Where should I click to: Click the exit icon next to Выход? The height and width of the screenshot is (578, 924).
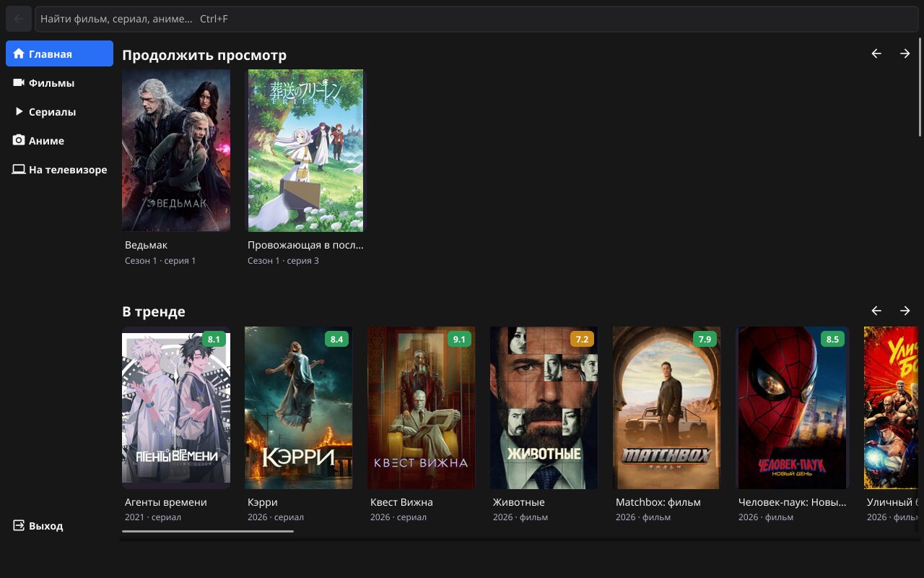click(x=19, y=525)
